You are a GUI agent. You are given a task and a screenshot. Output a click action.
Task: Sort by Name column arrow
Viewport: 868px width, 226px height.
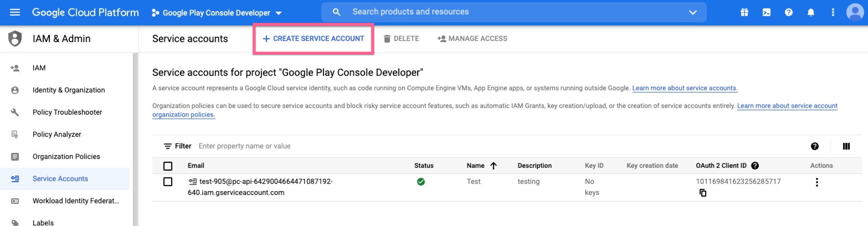[493, 166]
